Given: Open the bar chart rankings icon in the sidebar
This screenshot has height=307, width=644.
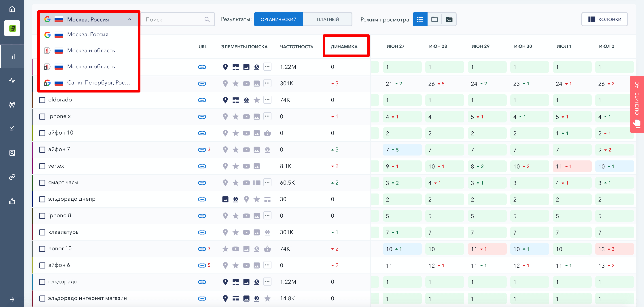Looking at the screenshot, I should point(12,57).
